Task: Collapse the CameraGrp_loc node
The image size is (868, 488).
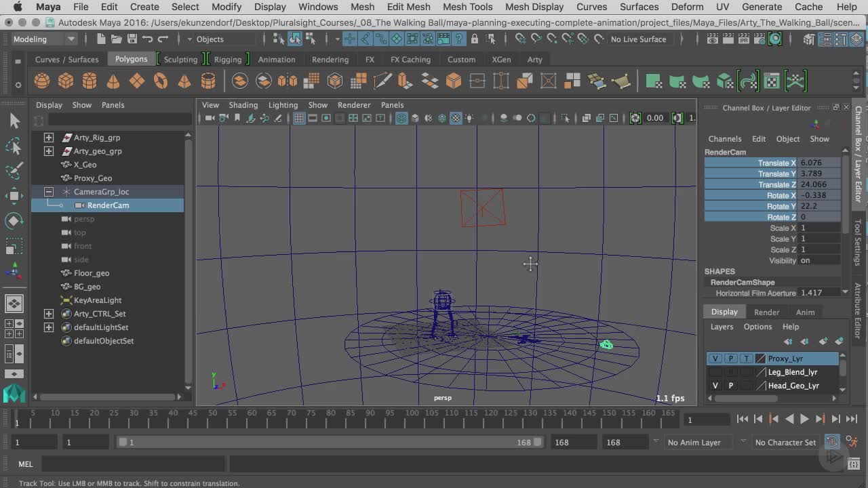Action: pyautogui.click(x=49, y=192)
